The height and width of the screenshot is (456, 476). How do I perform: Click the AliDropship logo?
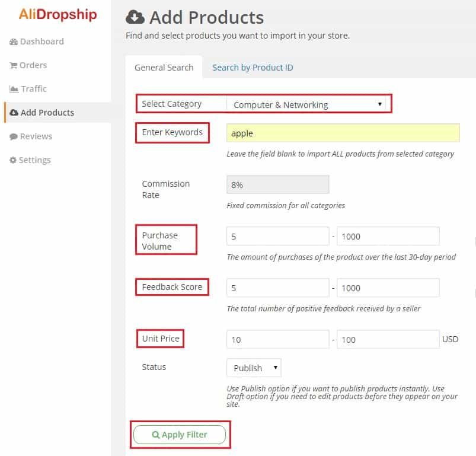point(57,14)
